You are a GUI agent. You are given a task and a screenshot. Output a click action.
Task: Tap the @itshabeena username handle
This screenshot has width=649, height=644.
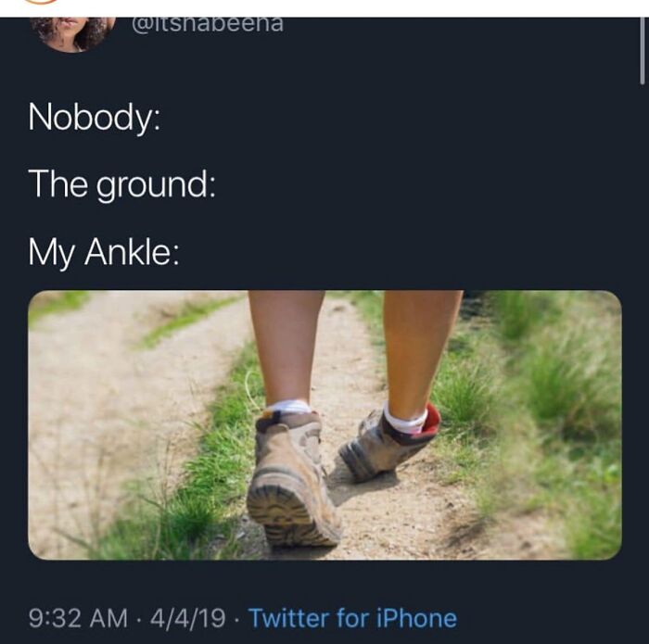tap(208, 25)
